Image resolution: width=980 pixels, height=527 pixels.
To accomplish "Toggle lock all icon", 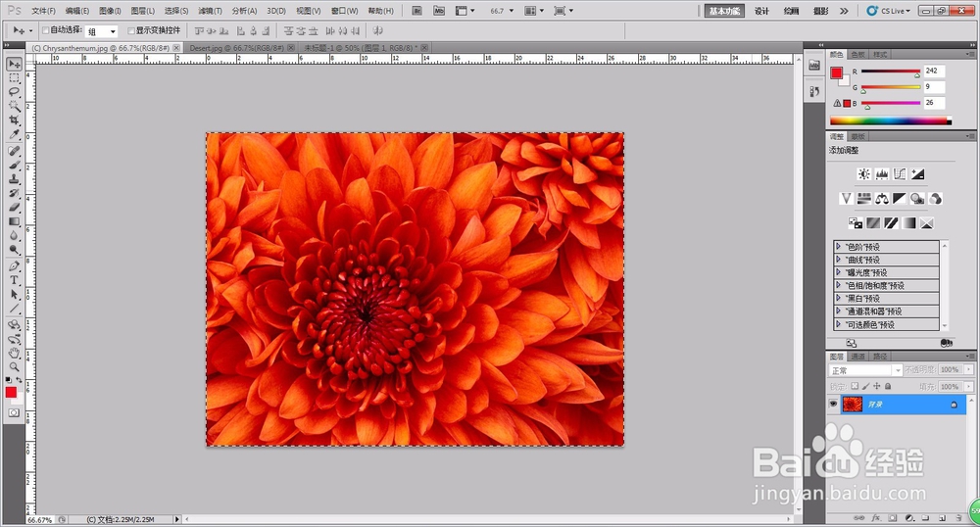I will pyautogui.click(x=888, y=387).
